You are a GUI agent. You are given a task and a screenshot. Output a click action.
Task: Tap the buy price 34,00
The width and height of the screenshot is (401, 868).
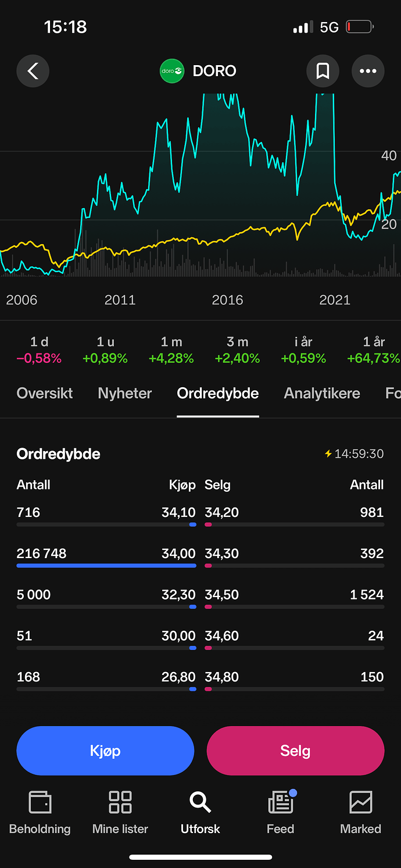(178, 554)
